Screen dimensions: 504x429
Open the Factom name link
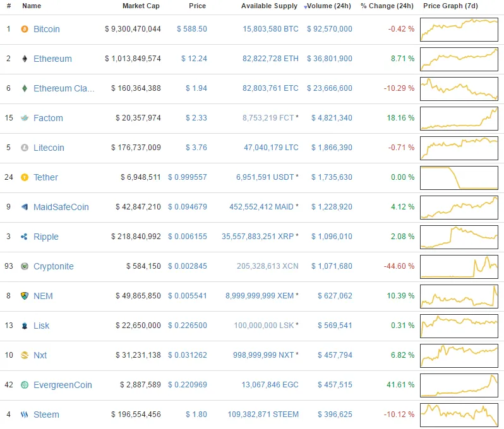[48, 118]
